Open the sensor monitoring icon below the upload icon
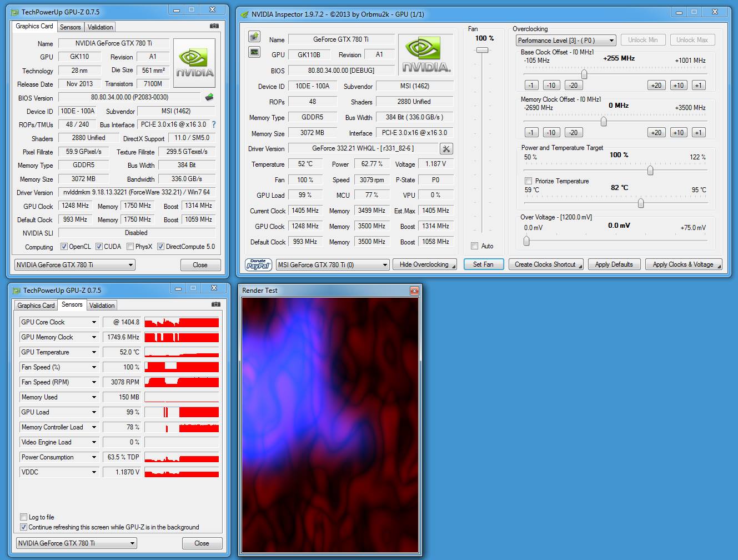738x560 pixels. [254, 52]
